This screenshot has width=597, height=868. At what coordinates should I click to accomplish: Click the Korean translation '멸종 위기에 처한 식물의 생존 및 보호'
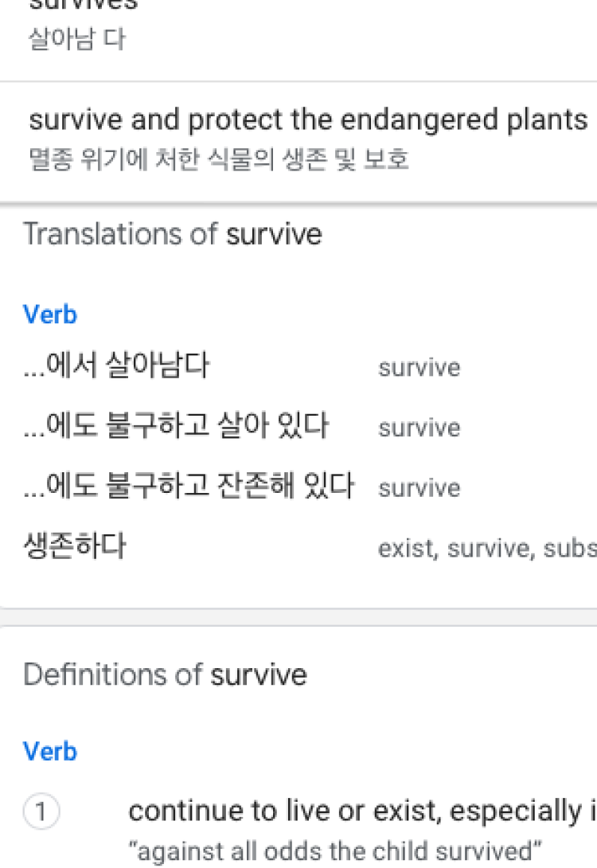point(219,160)
